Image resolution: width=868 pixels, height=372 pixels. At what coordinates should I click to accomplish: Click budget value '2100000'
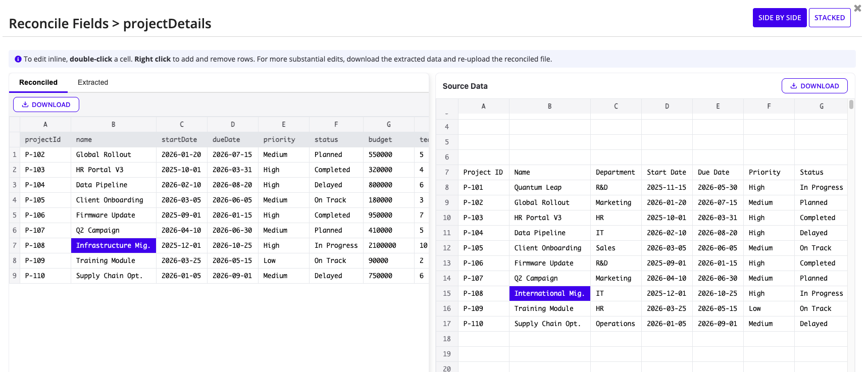coord(389,245)
